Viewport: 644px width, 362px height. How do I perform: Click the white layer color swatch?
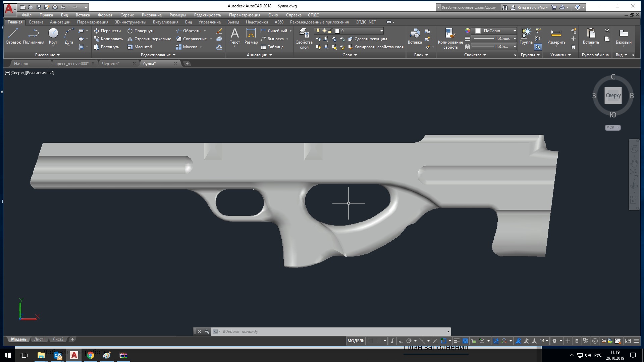337,31
